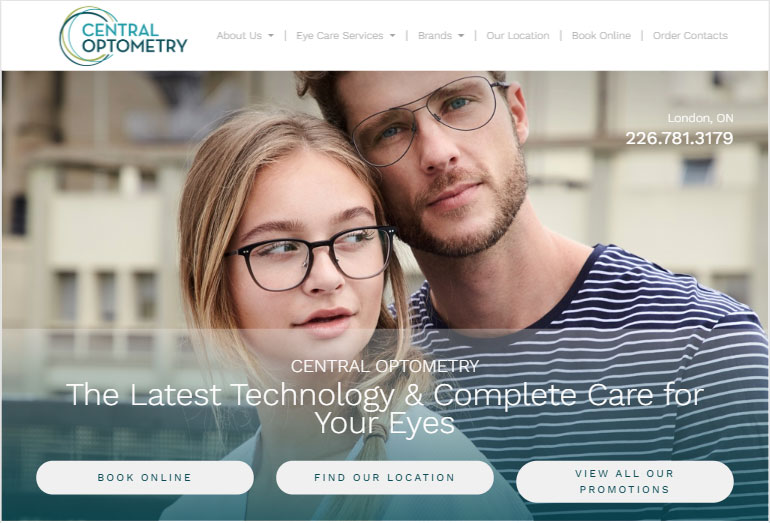Go to Our Location page
The height and width of the screenshot is (523, 770).
coord(518,36)
